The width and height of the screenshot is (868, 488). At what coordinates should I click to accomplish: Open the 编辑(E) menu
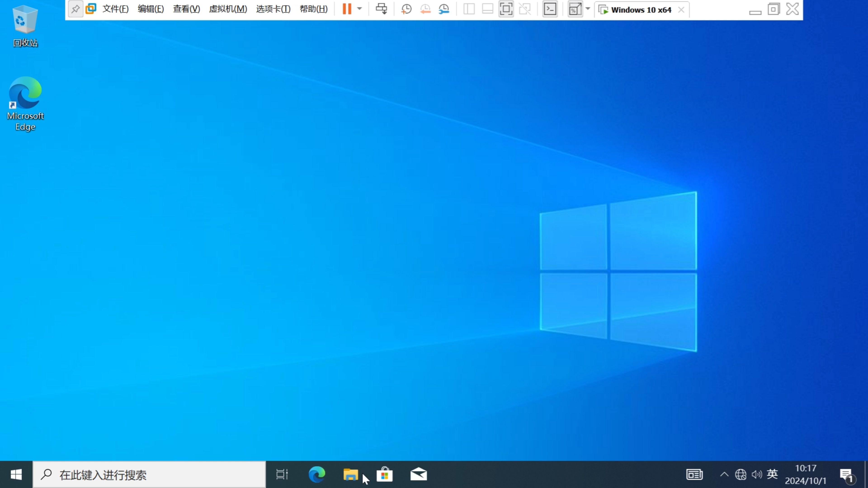151,9
